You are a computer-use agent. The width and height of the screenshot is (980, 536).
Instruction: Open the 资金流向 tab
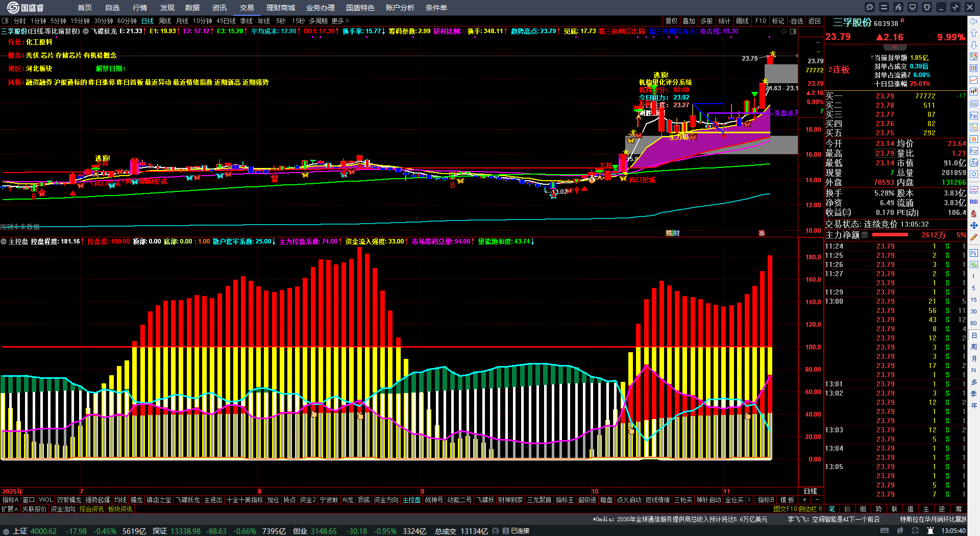click(x=63, y=509)
